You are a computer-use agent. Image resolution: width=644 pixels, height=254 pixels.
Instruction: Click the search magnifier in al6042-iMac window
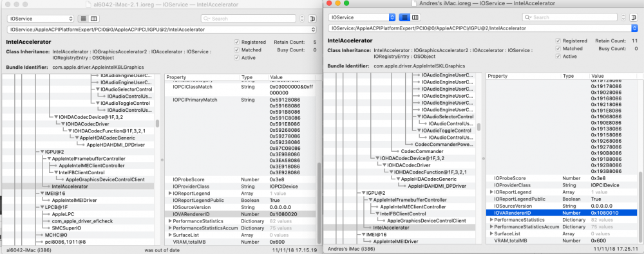pyautogui.click(x=207, y=19)
